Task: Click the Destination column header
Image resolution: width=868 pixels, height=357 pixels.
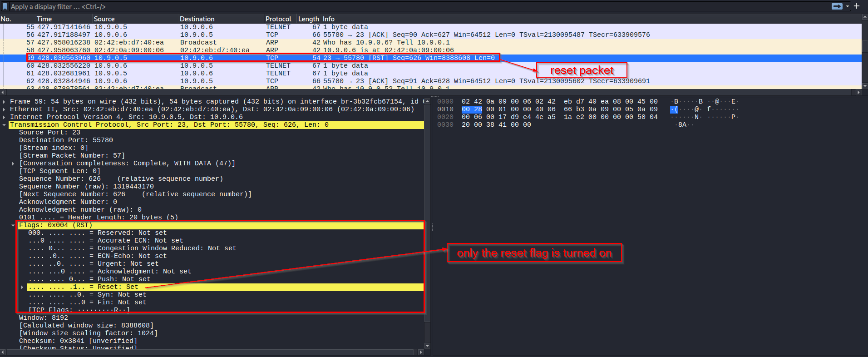Action: 197,19
